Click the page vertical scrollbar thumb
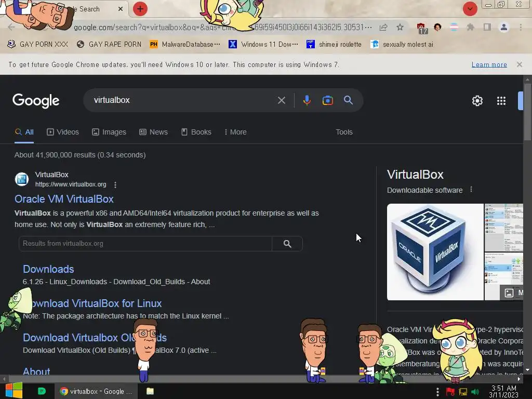 (527, 112)
